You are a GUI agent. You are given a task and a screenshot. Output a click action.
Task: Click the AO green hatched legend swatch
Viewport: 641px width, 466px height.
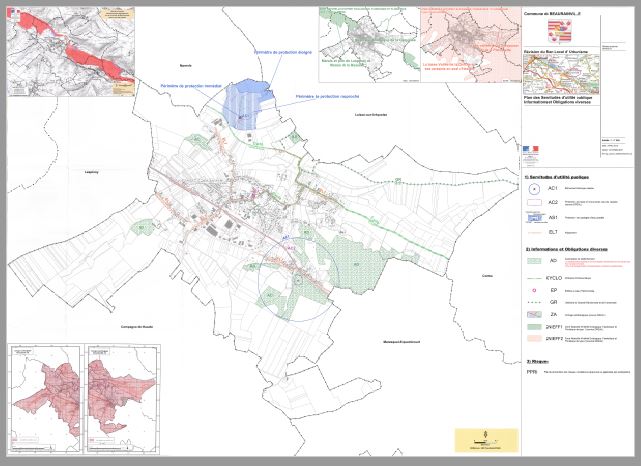point(535,260)
